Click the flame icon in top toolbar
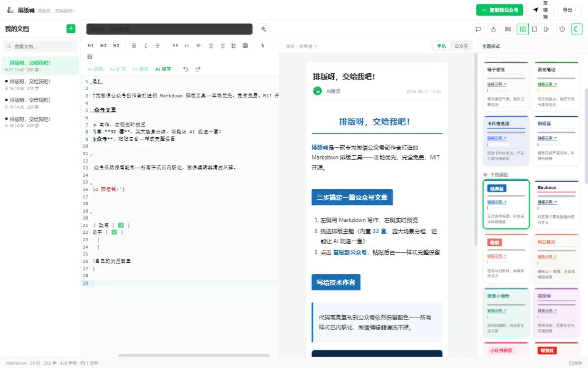Viewport: 588px width, 368px height. 494,29
